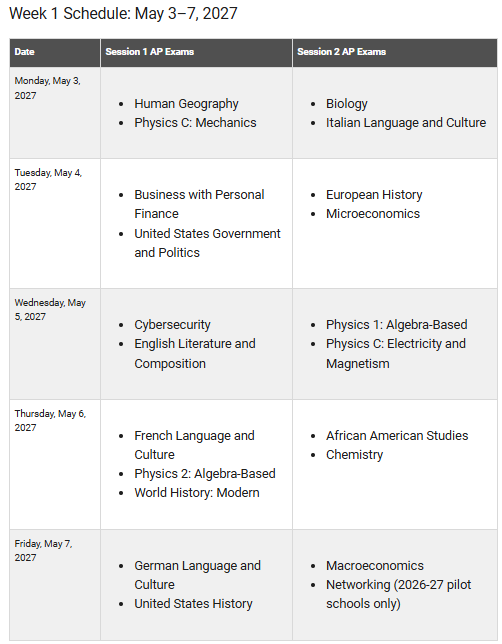Select English Literature and Composition entry
The height and width of the screenshot is (644, 502).
(195, 354)
